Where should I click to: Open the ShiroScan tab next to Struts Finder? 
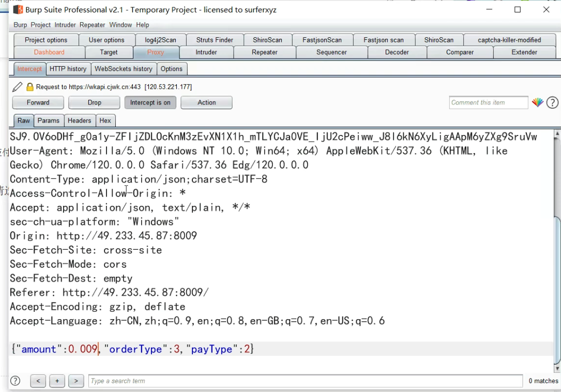click(x=268, y=40)
